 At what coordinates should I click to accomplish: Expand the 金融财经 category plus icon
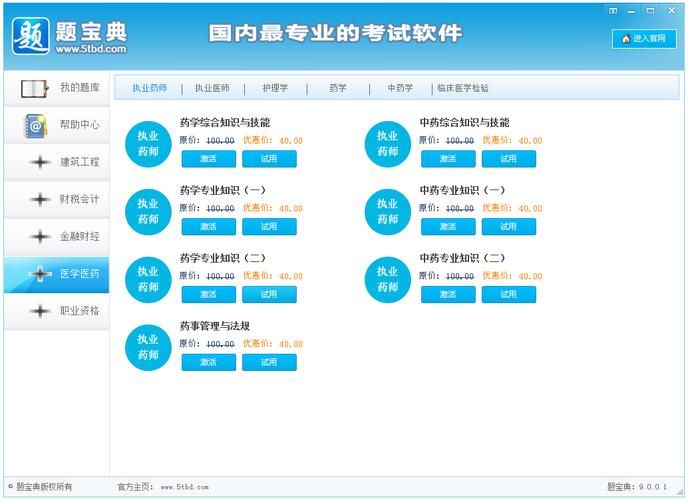coord(40,236)
